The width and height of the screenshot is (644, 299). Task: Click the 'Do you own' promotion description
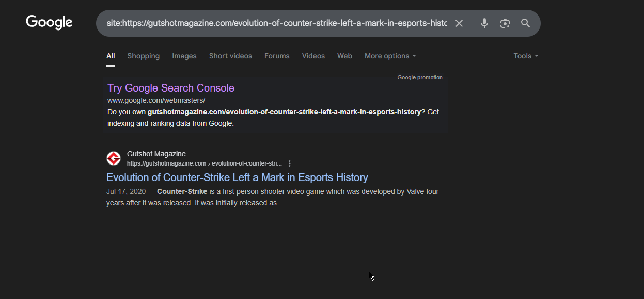coord(273,117)
